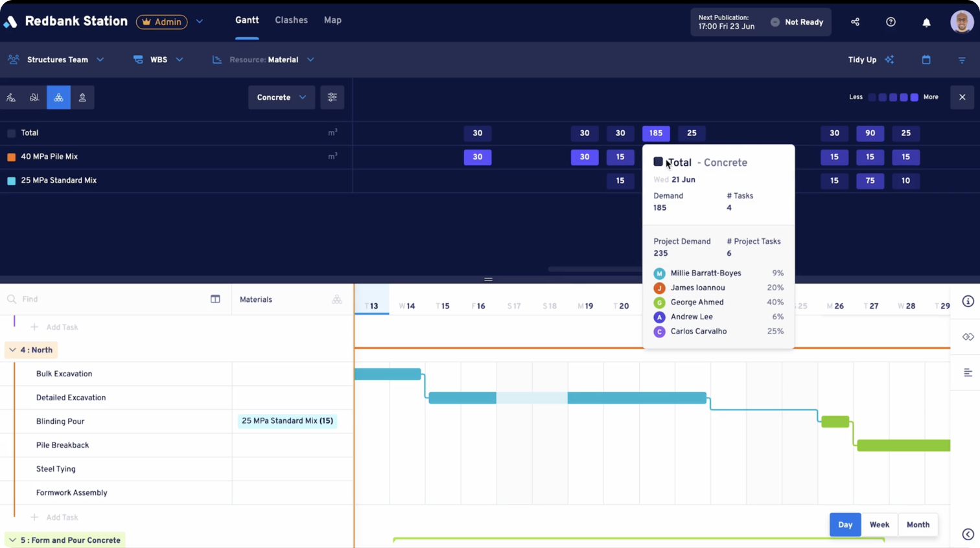
Task: Switch to the Map tab
Action: (332, 20)
